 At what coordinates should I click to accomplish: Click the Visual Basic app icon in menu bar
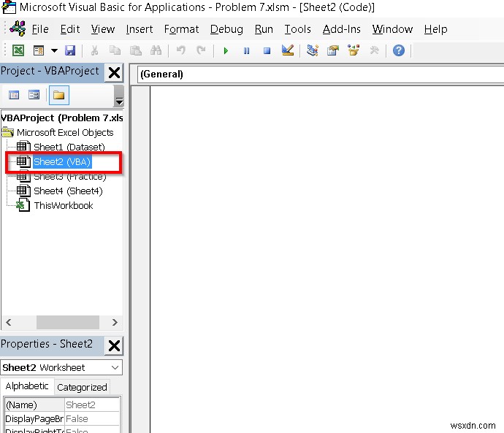18,28
